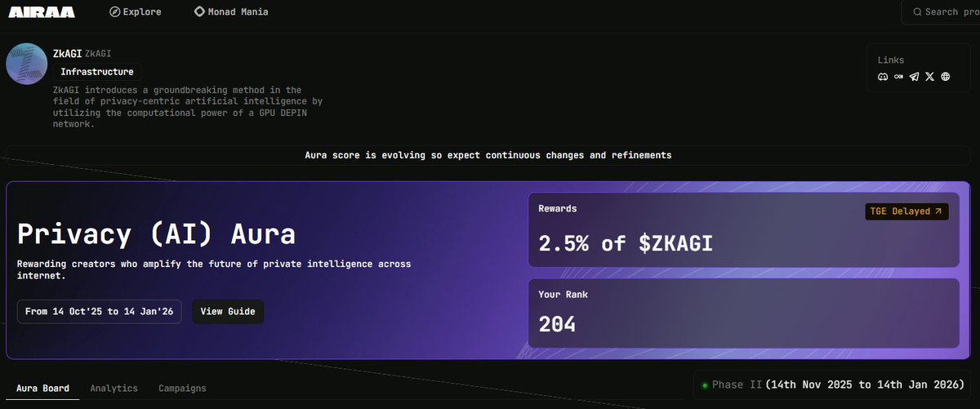This screenshot has height=409, width=980.
Task: Open ZkAGI Telegram link icon
Action: 914,77
